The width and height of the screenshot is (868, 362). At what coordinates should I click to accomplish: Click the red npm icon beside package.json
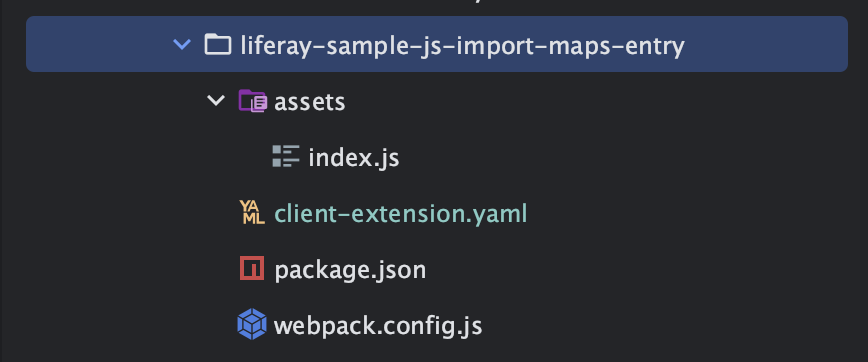pos(252,268)
